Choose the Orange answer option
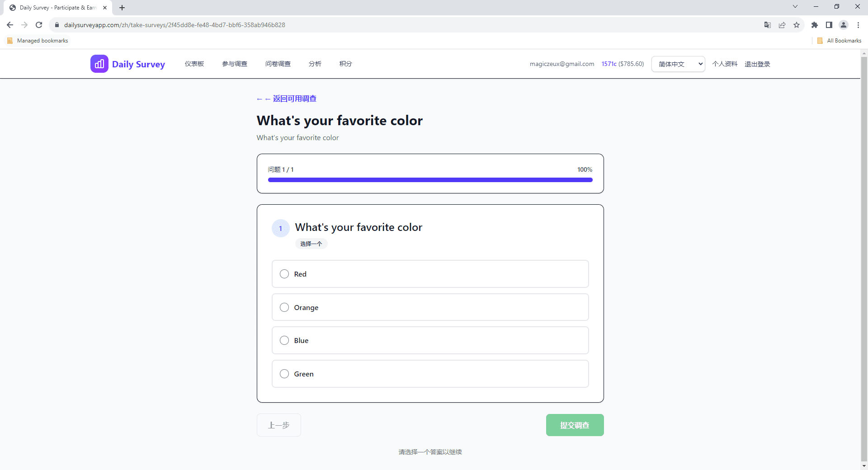This screenshot has width=868, height=470. [x=284, y=307]
